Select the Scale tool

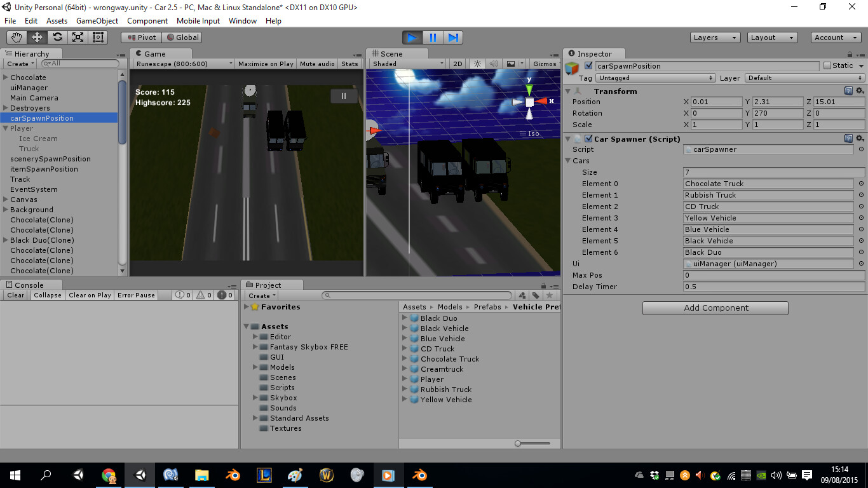pyautogui.click(x=78, y=37)
